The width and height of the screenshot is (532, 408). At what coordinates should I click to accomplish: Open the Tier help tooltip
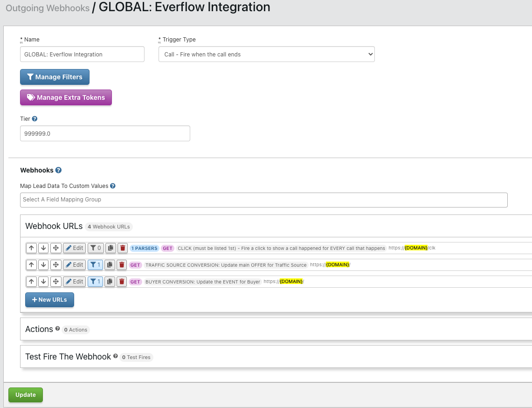tap(35, 119)
